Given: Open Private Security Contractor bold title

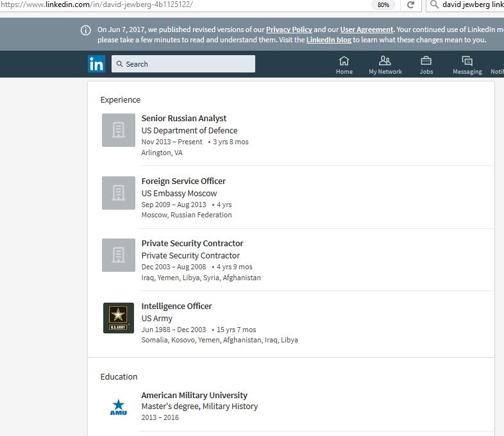Looking at the screenshot, I should pyautogui.click(x=192, y=243).
